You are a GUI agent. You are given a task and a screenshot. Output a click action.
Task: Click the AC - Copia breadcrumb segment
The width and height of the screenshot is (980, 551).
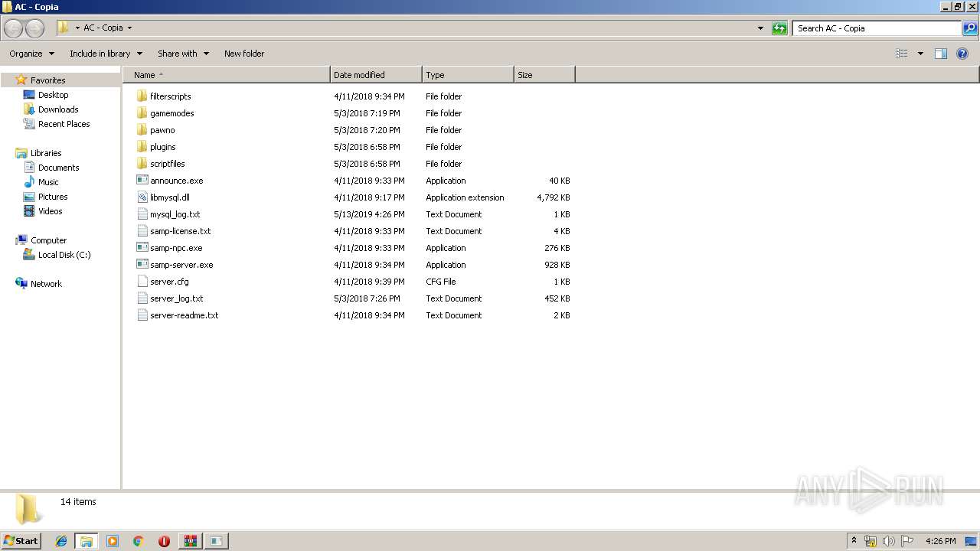click(x=103, y=28)
